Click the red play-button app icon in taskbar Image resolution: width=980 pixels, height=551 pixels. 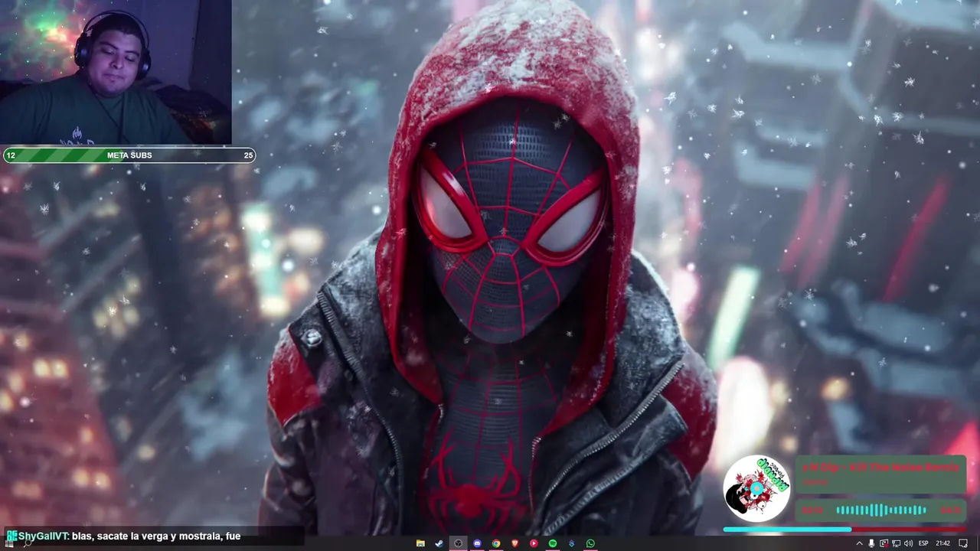click(x=534, y=543)
